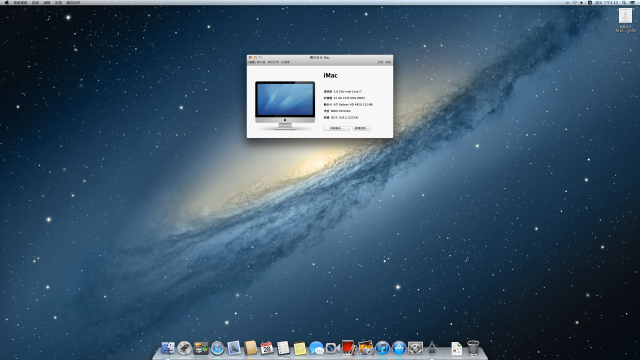Screen dimensions: 640x360
Task: Open the Trash in the Dock
Action: tap(473, 348)
